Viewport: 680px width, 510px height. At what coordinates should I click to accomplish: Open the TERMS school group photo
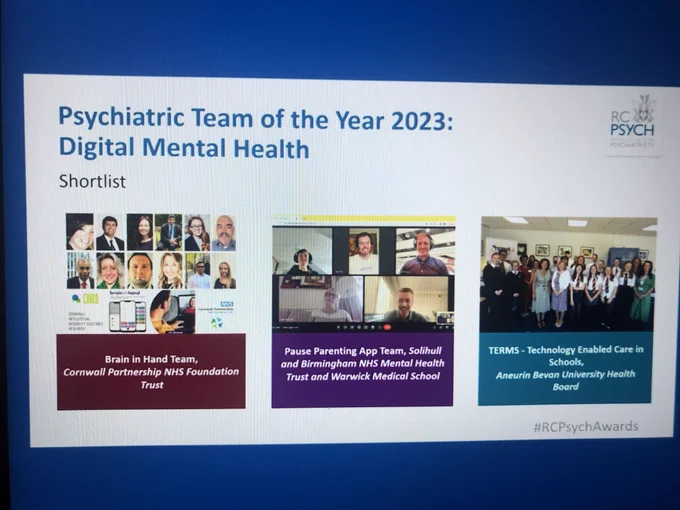(568, 274)
